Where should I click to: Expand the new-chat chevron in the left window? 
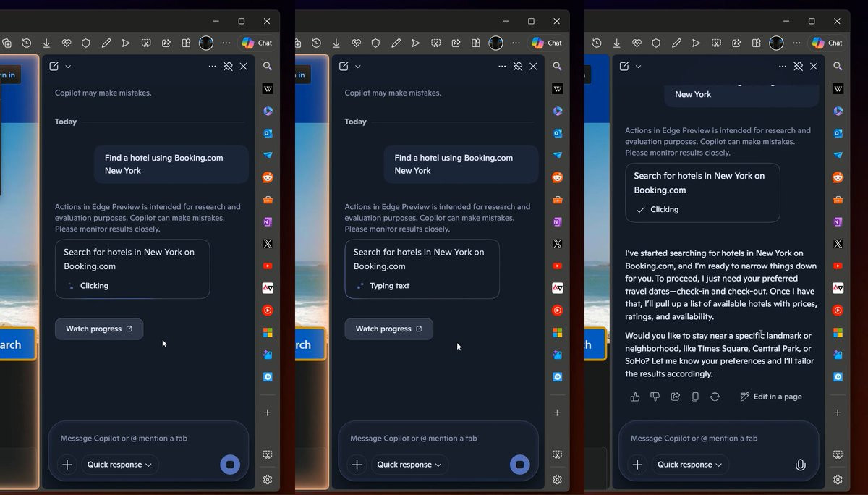[x=68, y=67]
